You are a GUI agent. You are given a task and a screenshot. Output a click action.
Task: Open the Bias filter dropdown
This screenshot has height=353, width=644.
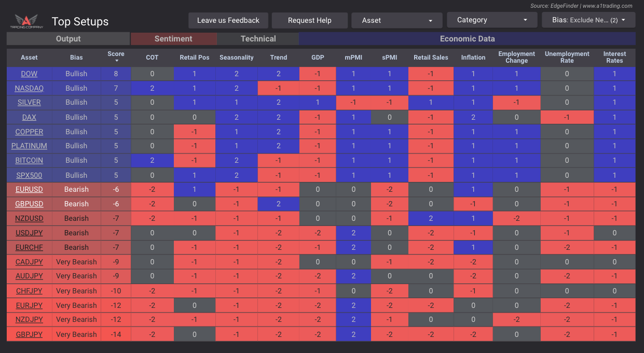(588, 20)
